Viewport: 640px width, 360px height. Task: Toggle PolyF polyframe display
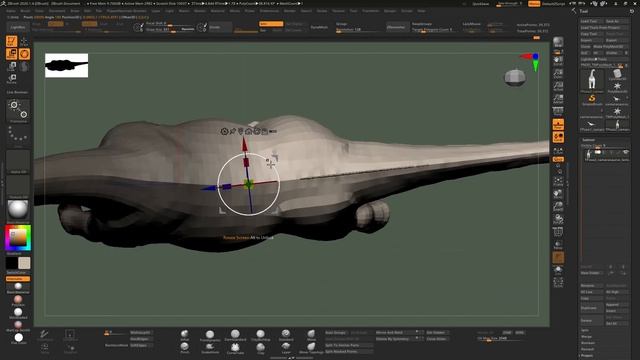click(x=558, y=232)
